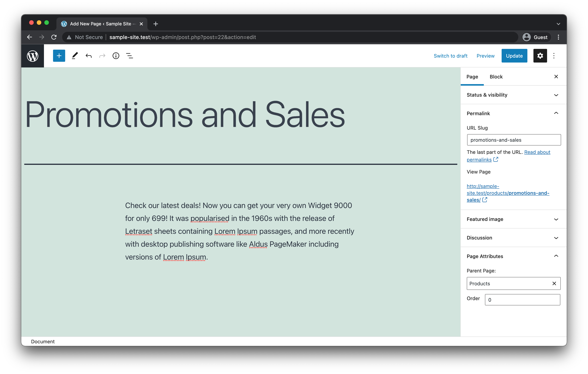
Task: Click Switch to draft
Action: (450, 56)
